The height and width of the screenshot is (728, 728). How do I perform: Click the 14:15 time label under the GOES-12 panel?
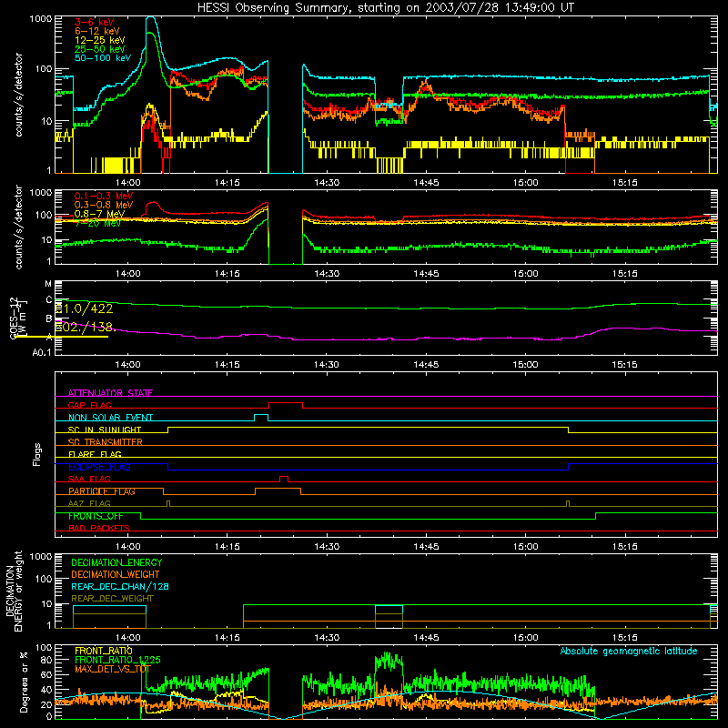point(227,365)
